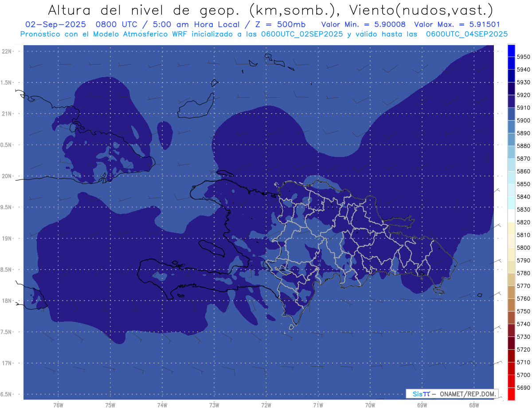
Task: Pick the red swatch below 5690
Action: (x=511, y=394)
